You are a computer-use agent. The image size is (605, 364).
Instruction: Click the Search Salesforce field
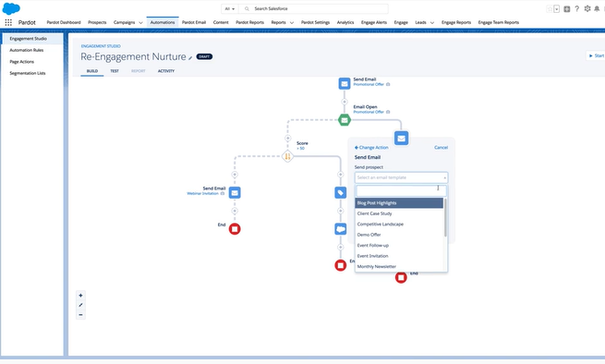[x=314, y=8]
